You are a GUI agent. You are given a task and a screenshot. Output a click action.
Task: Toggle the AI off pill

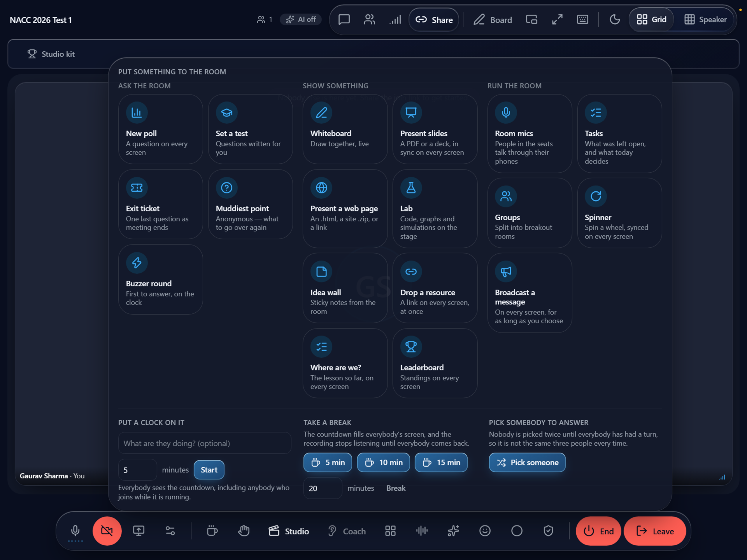pyautogui.click(x=301, y=19)
